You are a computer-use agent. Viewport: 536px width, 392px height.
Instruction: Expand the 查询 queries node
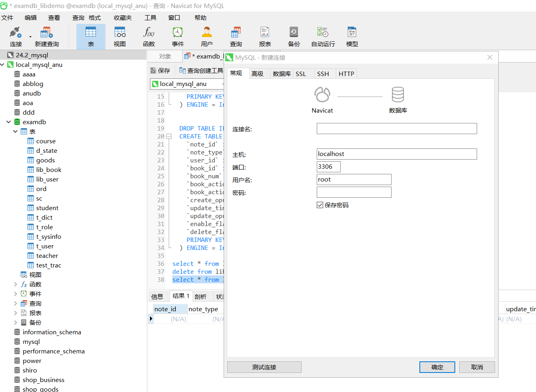coord(16,303)
